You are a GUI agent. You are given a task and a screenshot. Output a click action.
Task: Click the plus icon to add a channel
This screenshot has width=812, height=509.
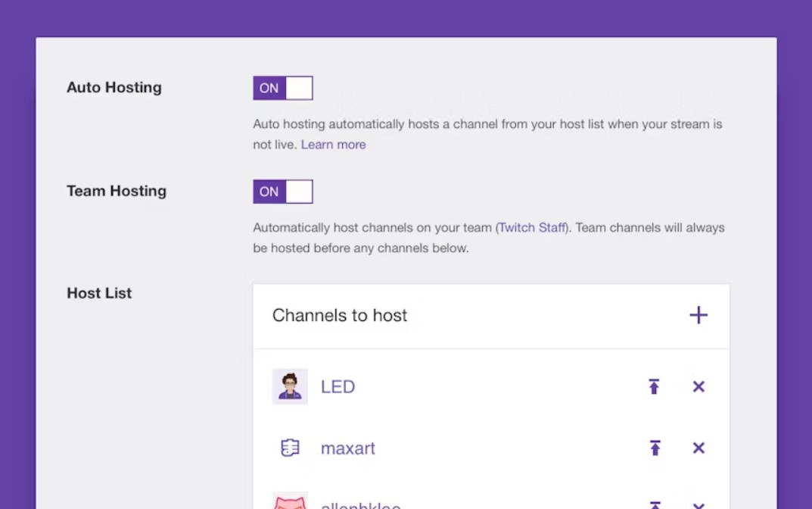point(698,314)
